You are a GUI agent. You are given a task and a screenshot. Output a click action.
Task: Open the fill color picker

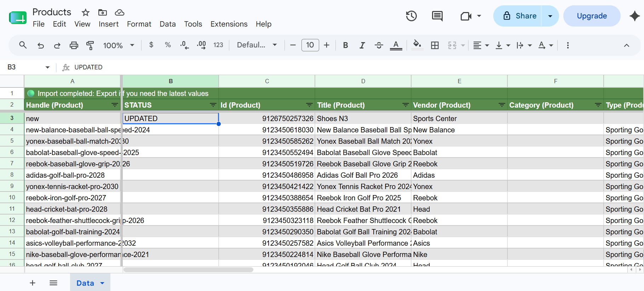pos(417,45)
